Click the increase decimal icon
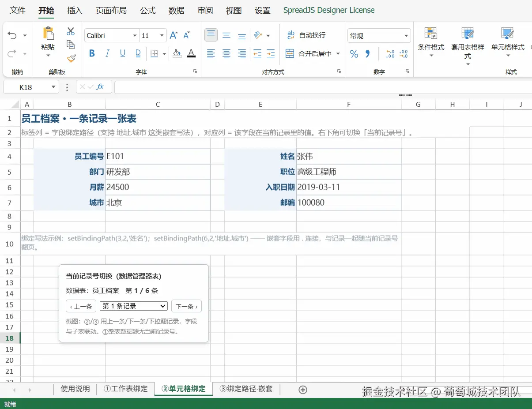The width and height of the screenshot is (532, 409). (x=390, y=54)
